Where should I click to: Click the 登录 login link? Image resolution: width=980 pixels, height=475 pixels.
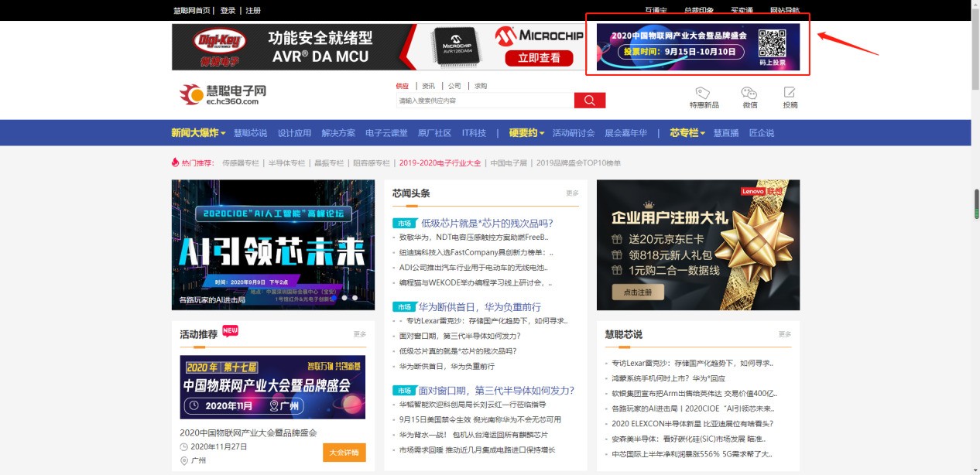(228, 11)
